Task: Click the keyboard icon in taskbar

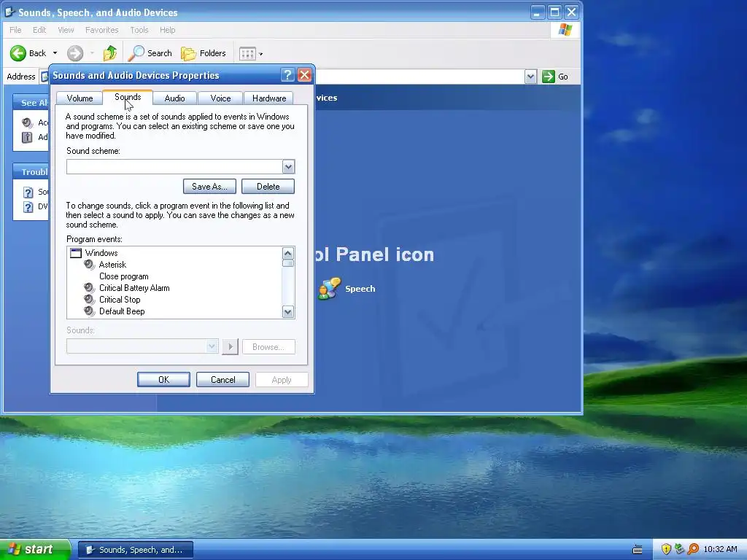Action: (638, 550)
